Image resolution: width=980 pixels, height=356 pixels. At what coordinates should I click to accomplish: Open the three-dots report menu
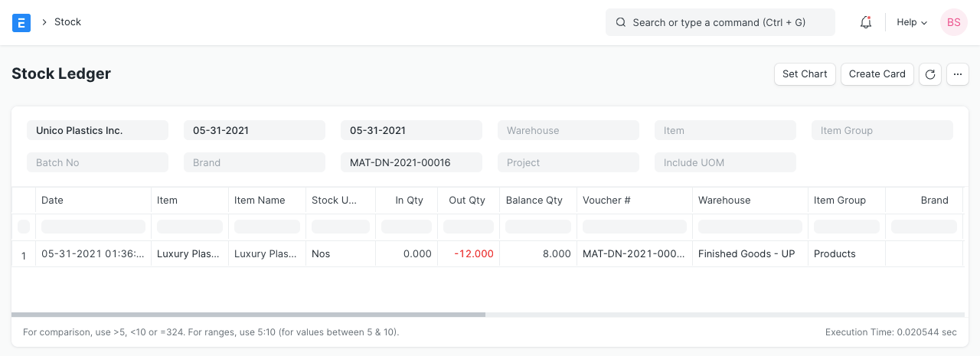tap(958, 74)
